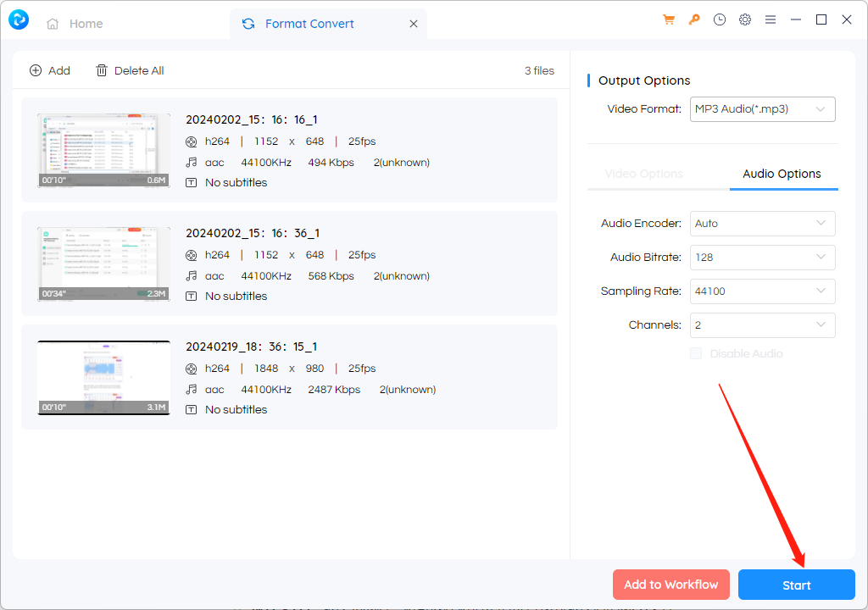Click the Add to Workflow button

coord(670,585)
